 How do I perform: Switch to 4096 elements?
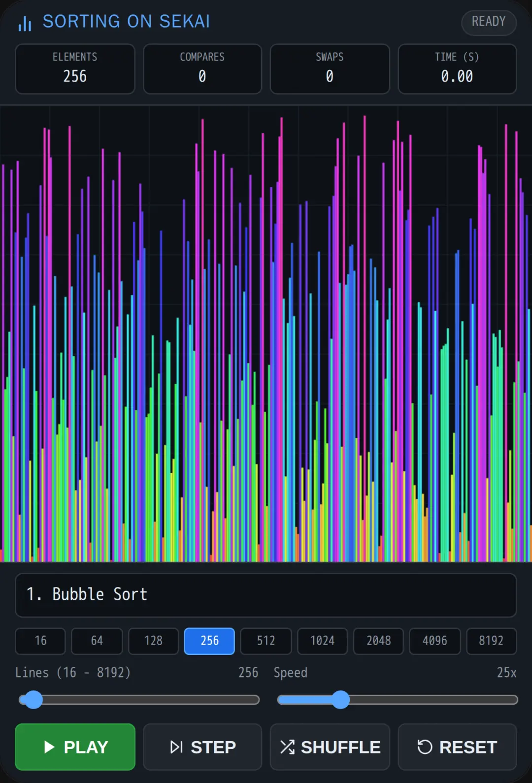(435, 641)
